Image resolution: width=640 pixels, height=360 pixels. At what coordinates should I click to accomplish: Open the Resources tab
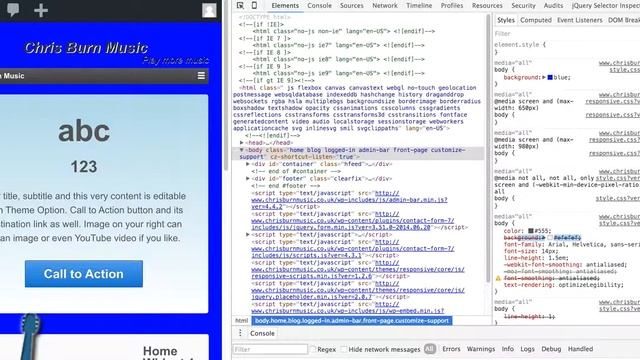487,5
